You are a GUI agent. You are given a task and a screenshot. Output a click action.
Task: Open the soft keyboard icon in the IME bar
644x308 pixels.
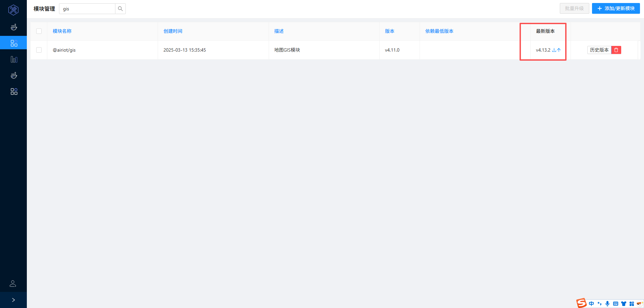coord(615,304)
